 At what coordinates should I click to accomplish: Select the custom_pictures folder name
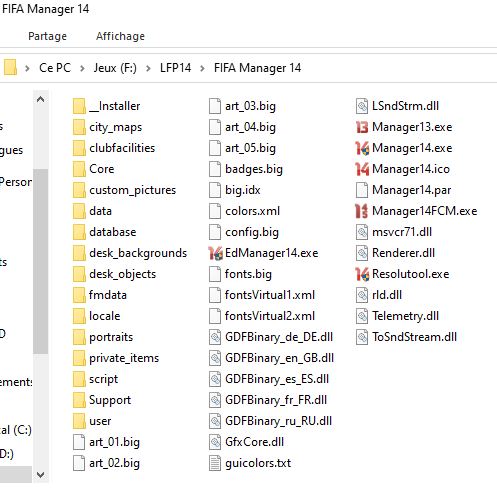coord(132,190)
